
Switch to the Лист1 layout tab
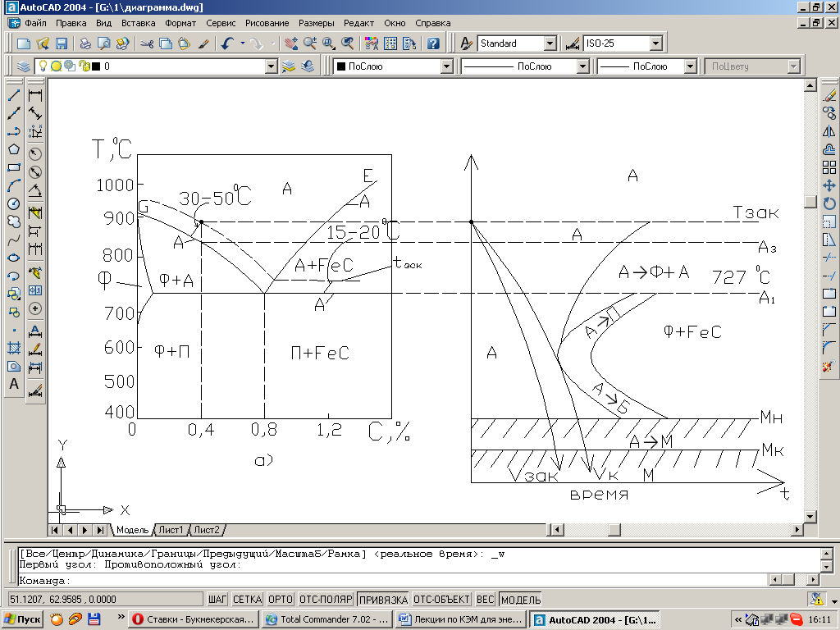(170, 530)
